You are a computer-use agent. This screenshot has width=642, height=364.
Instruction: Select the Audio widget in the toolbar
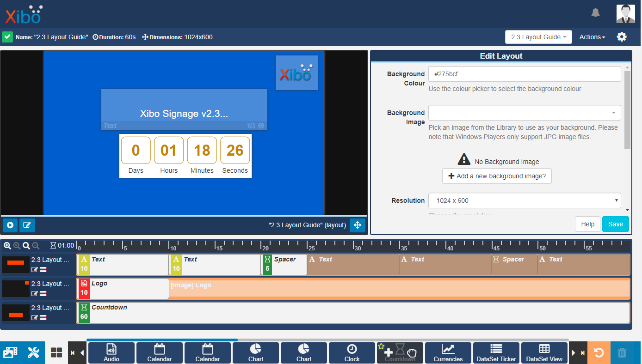point(111,353)
